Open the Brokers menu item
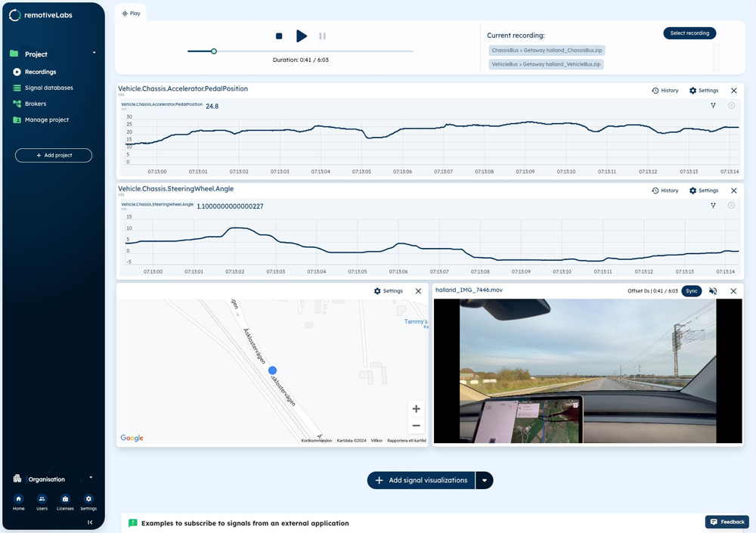 coord(36,104)
